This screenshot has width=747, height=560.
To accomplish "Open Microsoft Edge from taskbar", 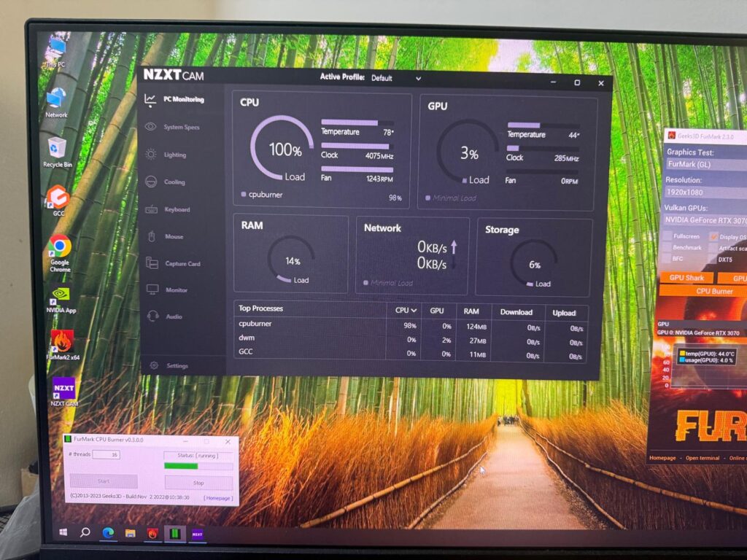I will pos(108,533).
